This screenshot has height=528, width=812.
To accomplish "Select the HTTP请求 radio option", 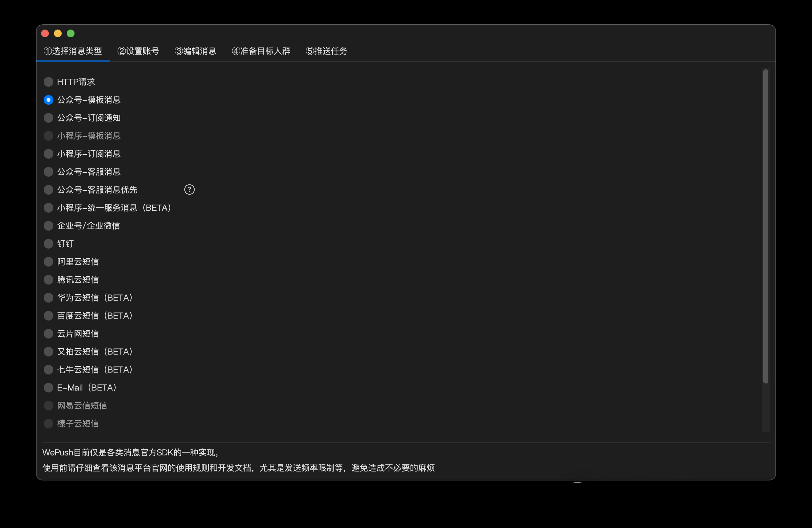I will coord(49,82).
